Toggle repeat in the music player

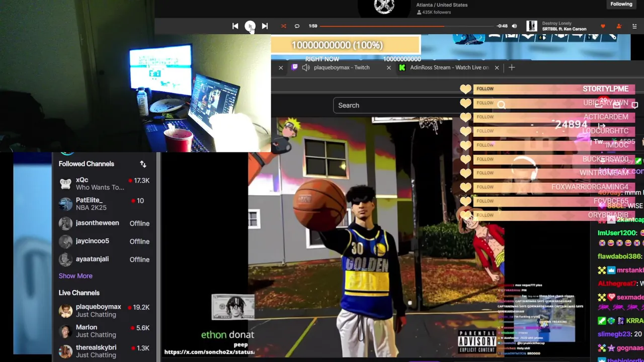[x=297, y=26]
